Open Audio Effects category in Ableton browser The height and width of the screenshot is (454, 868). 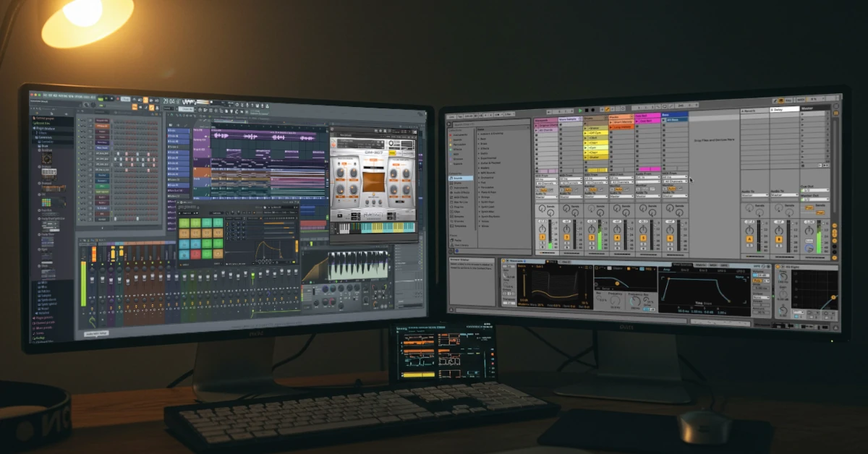tap(461, 192)
